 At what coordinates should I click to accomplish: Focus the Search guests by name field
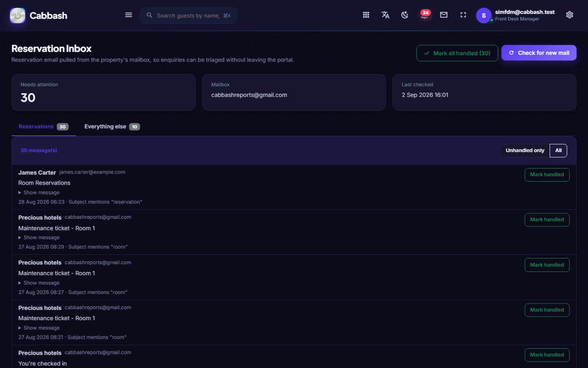pos(188,16)
